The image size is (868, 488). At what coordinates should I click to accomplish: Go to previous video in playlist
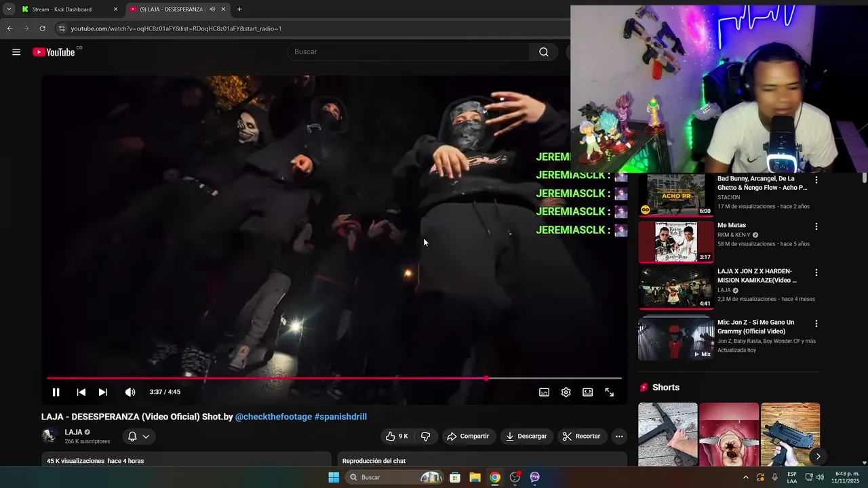pyautogui.click(x=81, y=392)
